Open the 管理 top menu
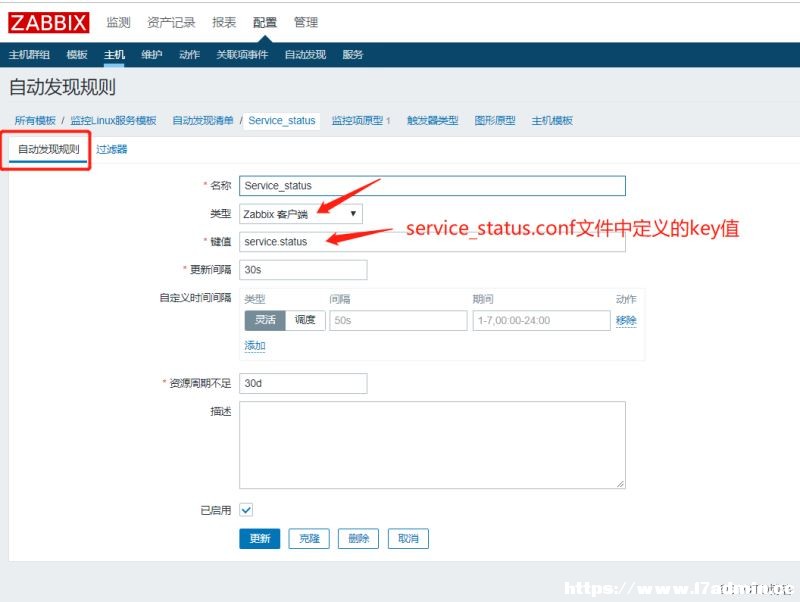800x602 pixels. 306,22
